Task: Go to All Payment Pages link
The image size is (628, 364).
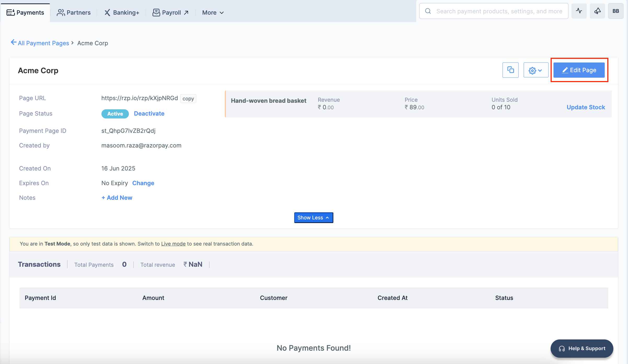Action: coord(43,43)
